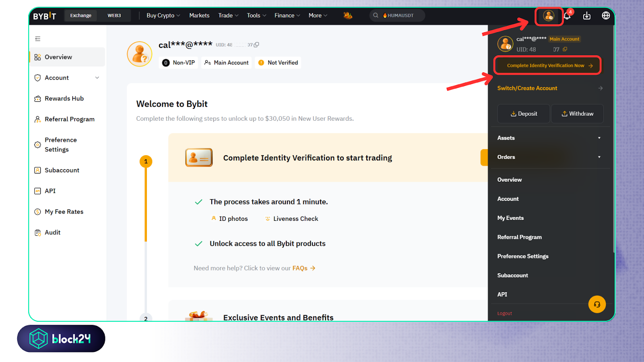
Task: Open Overview in dropdown panel
Action: 510,180
